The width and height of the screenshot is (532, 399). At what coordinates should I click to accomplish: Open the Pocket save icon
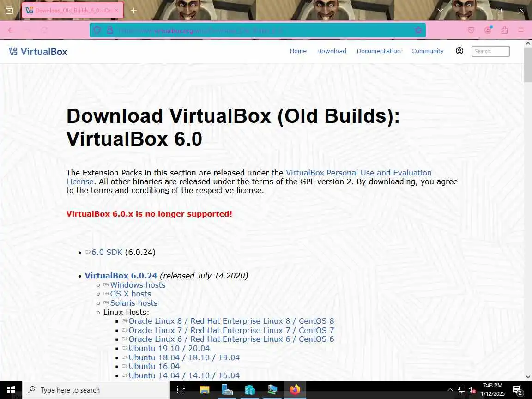click(471, 30)
